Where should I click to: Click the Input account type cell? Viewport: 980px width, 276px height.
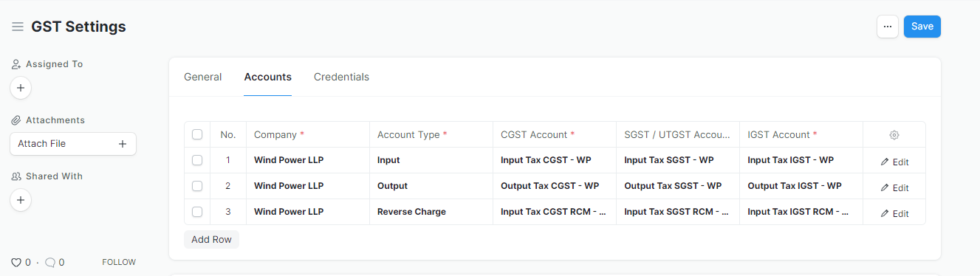(431, 160)
